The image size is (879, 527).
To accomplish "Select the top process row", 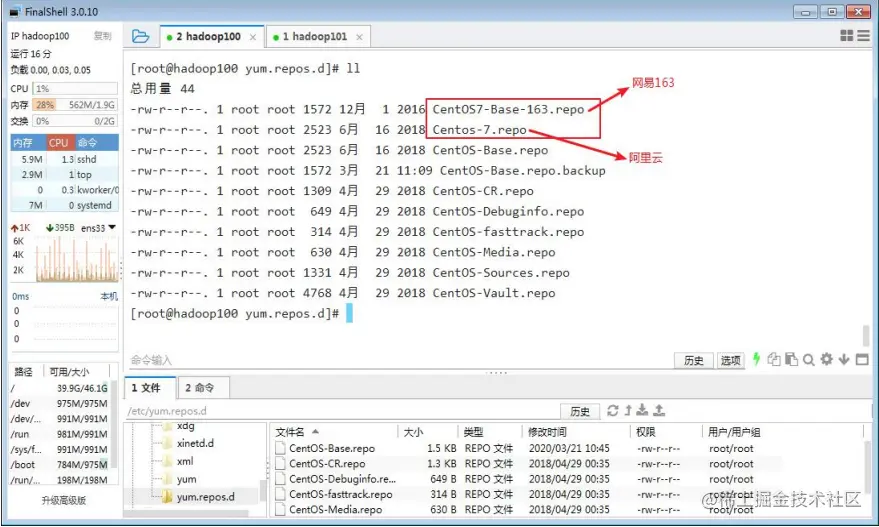I will 64,174.
